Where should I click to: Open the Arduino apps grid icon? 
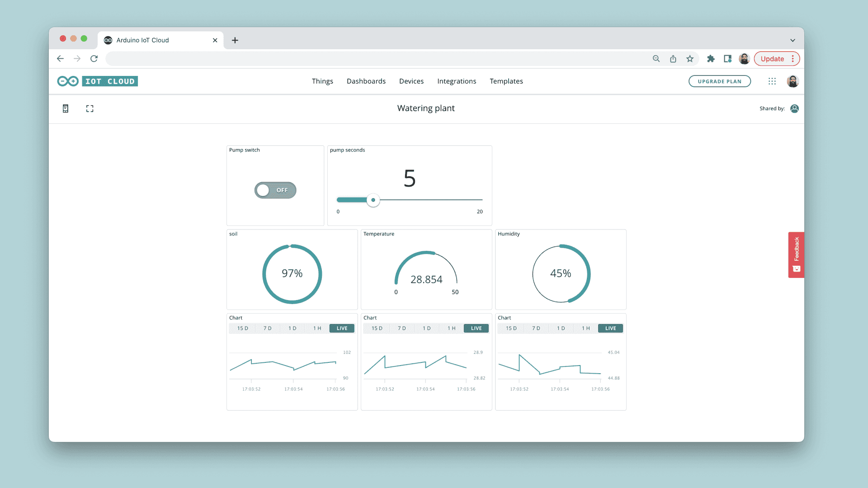pos(772,81)
